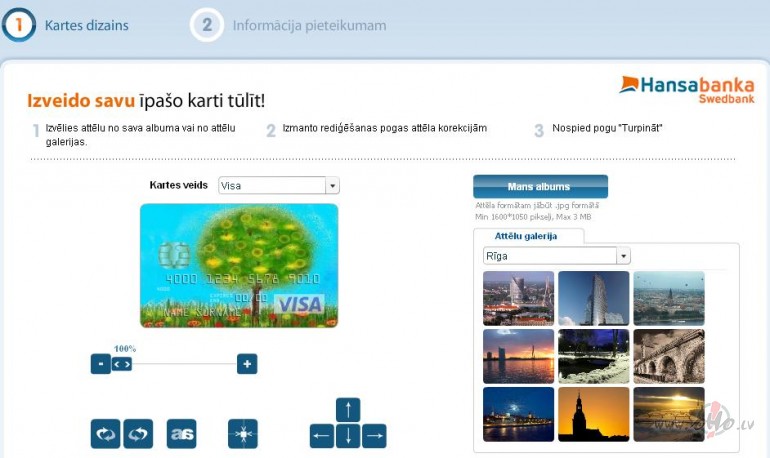Select the Attēlu galerija tab

[x=526, y=236]
